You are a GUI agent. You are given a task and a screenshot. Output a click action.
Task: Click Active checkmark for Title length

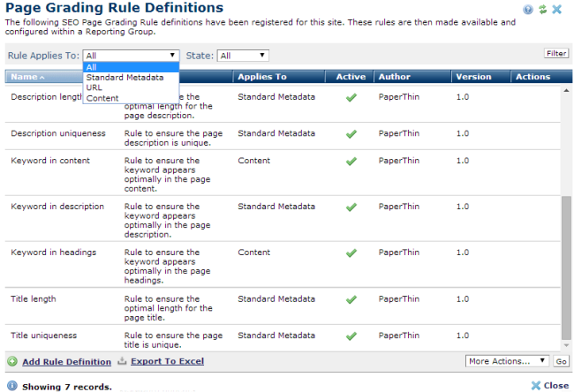[351, 299]
